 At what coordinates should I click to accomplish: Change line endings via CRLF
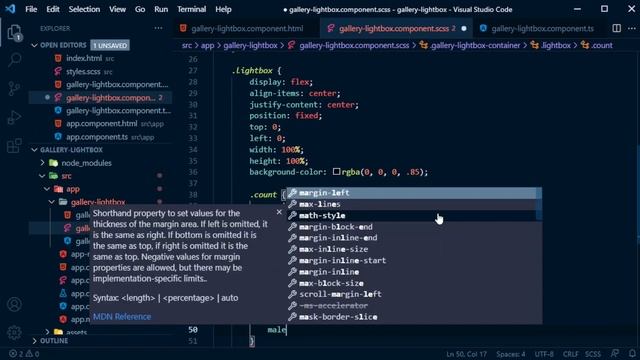(x=570, y=354)
